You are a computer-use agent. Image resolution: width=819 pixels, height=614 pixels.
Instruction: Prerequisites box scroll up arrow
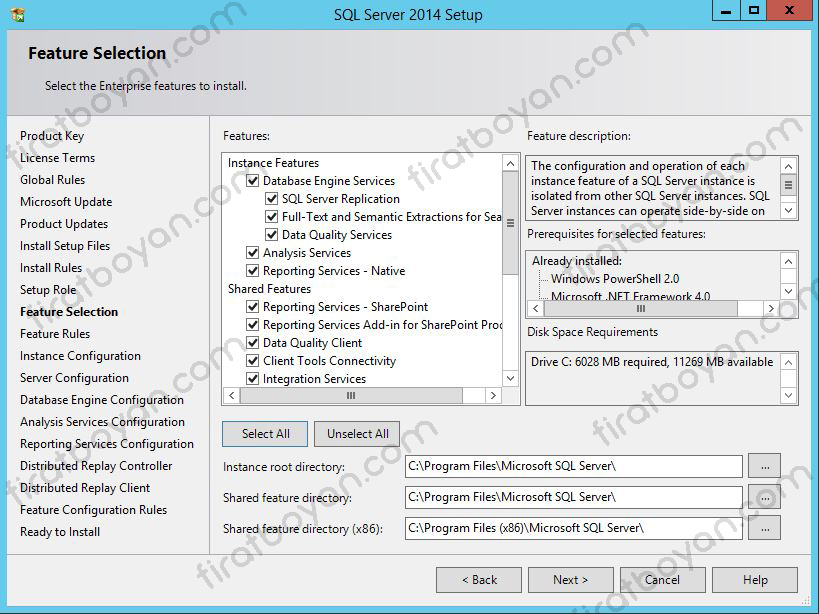tap(789, 261)
